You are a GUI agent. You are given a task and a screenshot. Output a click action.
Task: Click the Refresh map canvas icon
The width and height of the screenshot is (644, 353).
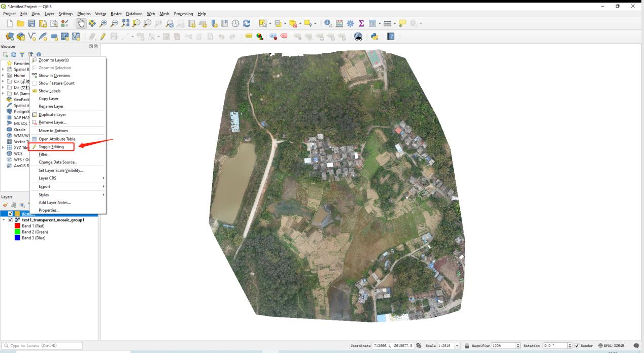pos(247,23)
